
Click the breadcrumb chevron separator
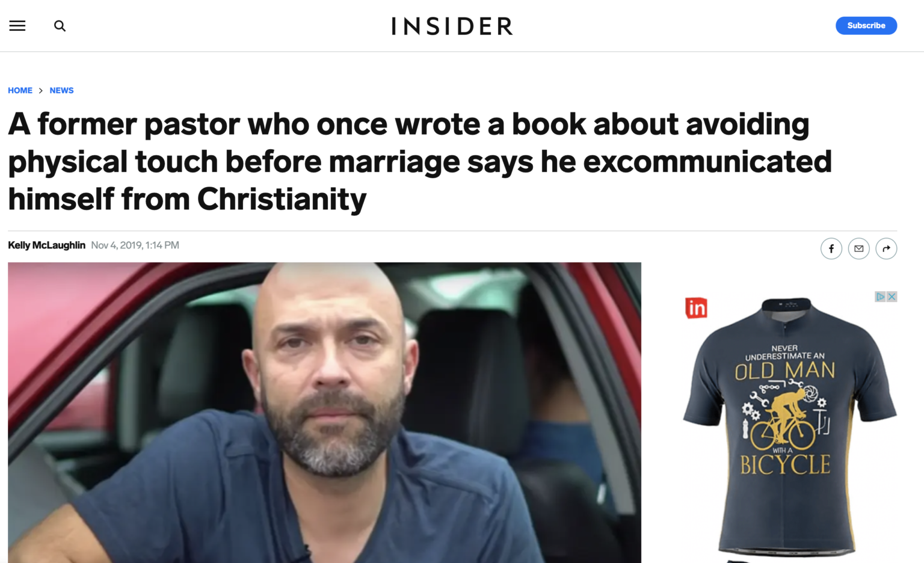[41, 90]
